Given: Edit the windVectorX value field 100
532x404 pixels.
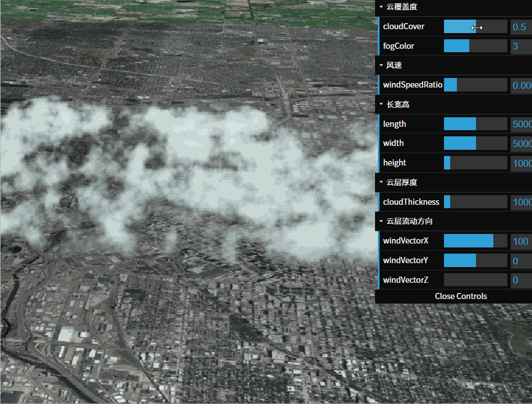Looking at the screenshot, I should click(521, 241).
